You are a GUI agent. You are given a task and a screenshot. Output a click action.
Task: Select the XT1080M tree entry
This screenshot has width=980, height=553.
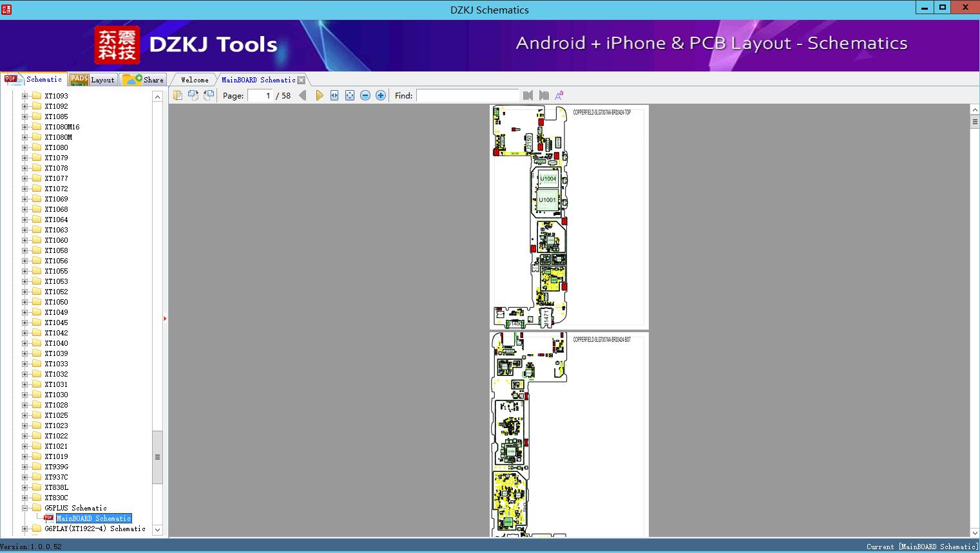pyautogui.click(x=59, y=137)
